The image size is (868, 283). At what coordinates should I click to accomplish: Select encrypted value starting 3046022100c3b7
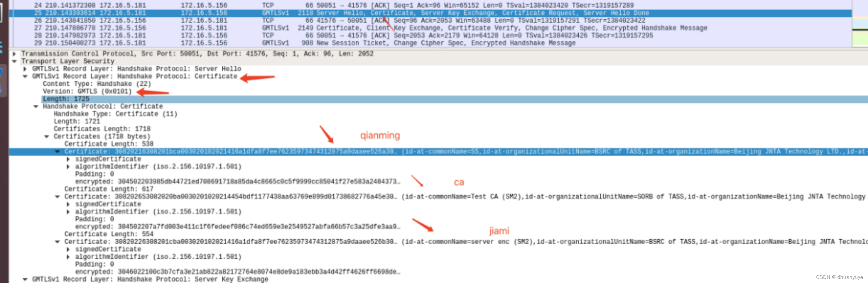[x=238, y=272]
